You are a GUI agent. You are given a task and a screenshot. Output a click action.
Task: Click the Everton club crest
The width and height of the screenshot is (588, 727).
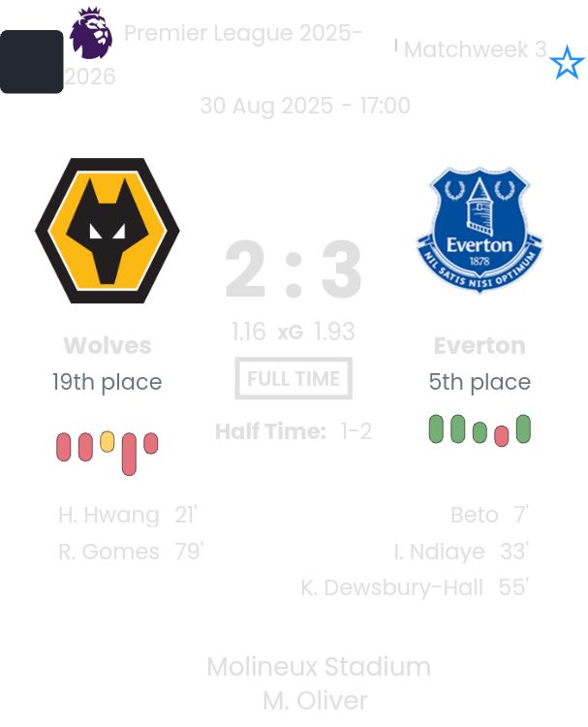pos(480,230)
